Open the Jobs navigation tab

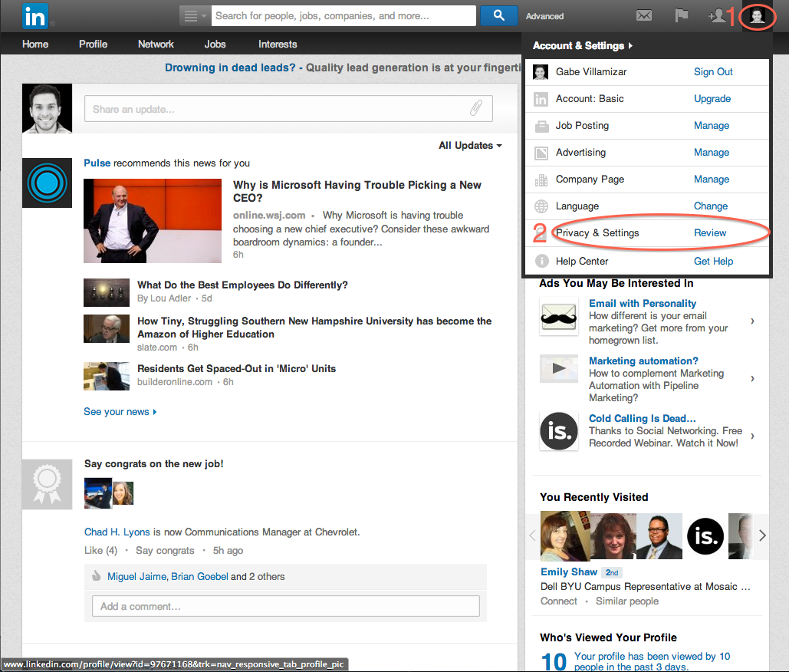click(215, 44)
